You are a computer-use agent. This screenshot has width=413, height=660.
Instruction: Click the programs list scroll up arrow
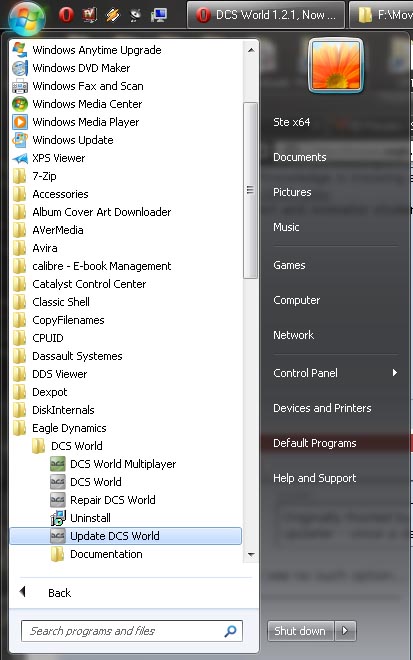tap(251, 51)
